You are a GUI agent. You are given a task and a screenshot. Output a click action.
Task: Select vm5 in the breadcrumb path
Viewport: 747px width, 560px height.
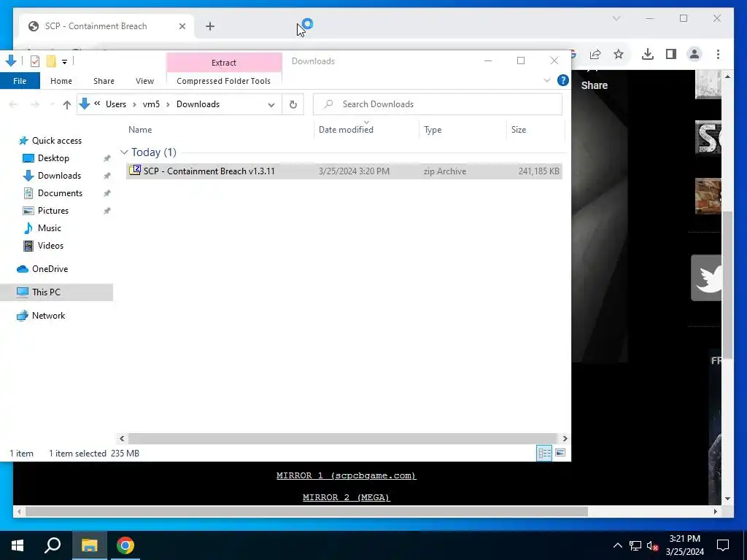(151, 104)
